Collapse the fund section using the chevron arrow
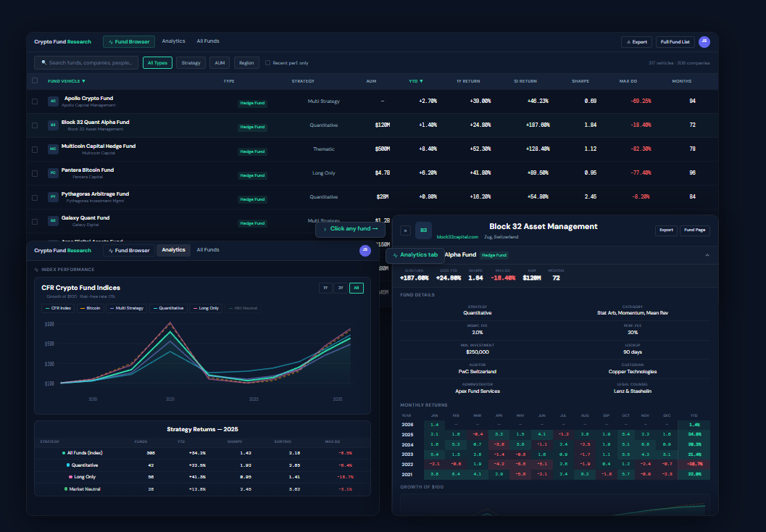This screenshot has width=766, height=532. tap(707, 255)
